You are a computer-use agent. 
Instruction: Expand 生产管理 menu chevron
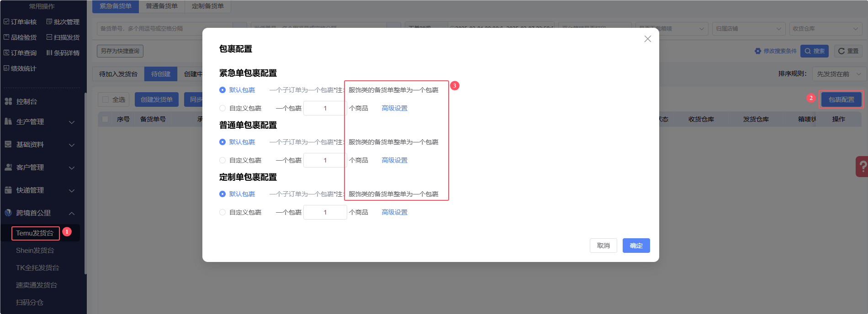pyautogui.click(x=72, y=122)
